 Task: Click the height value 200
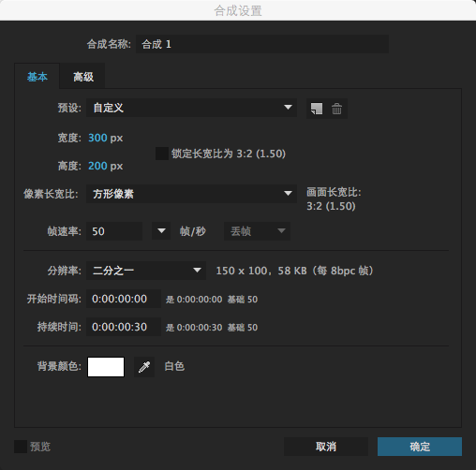point(97,166)
